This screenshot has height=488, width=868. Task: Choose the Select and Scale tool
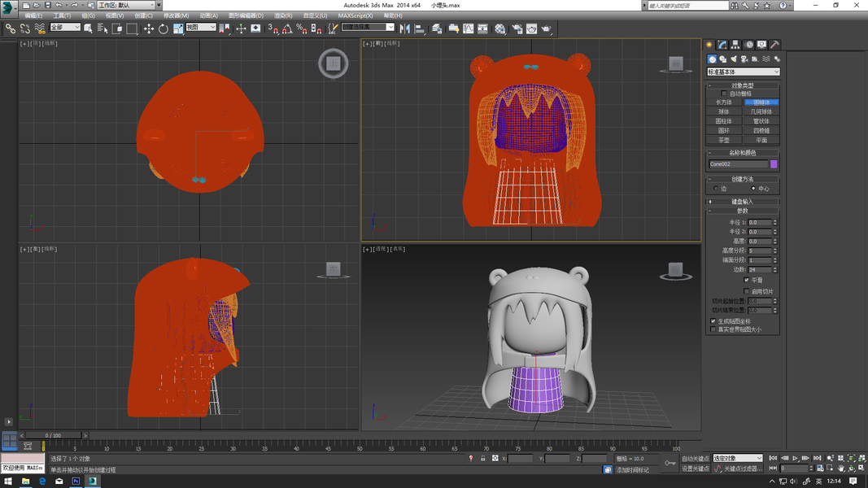177,28
